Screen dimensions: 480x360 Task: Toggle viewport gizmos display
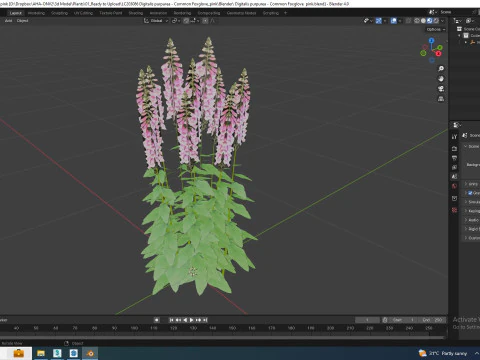[x=379, y=21]
